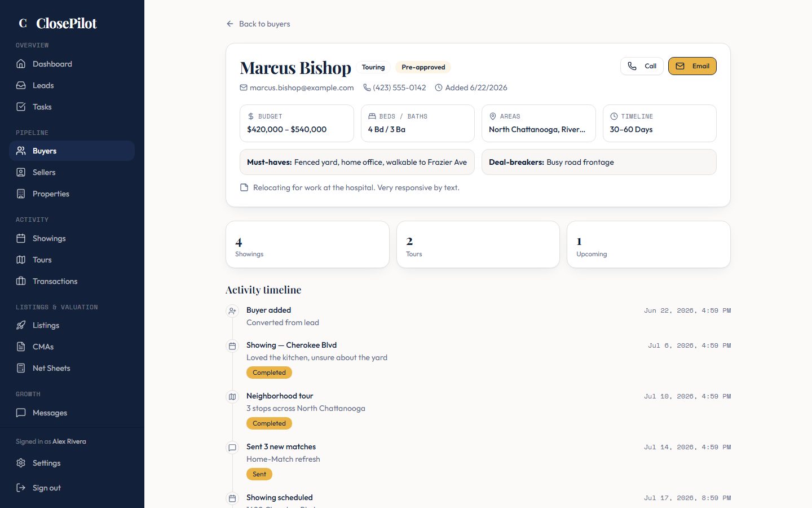Click Sent 3 new matches entry title
The image size is (812, 508).
coord(281,446)
